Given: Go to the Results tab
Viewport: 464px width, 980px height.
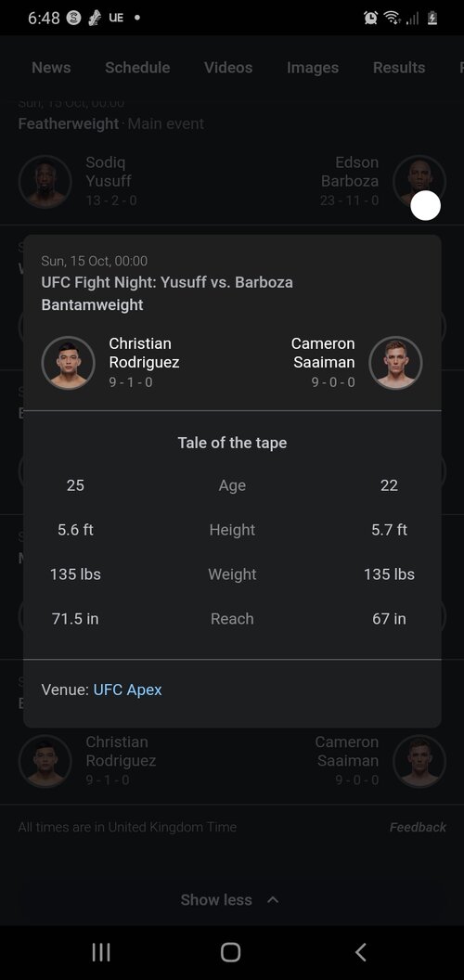Looking at the screenshot, I should pos(399,68).
